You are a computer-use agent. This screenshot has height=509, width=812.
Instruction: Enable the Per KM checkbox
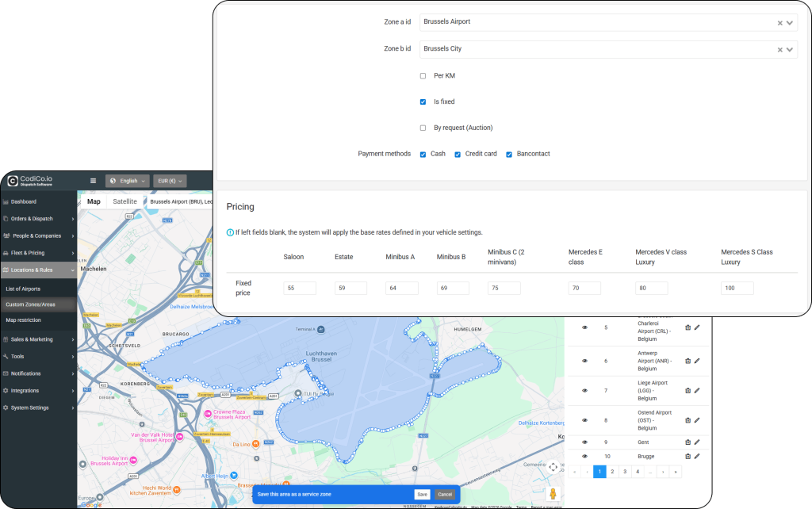coord(423,76)
